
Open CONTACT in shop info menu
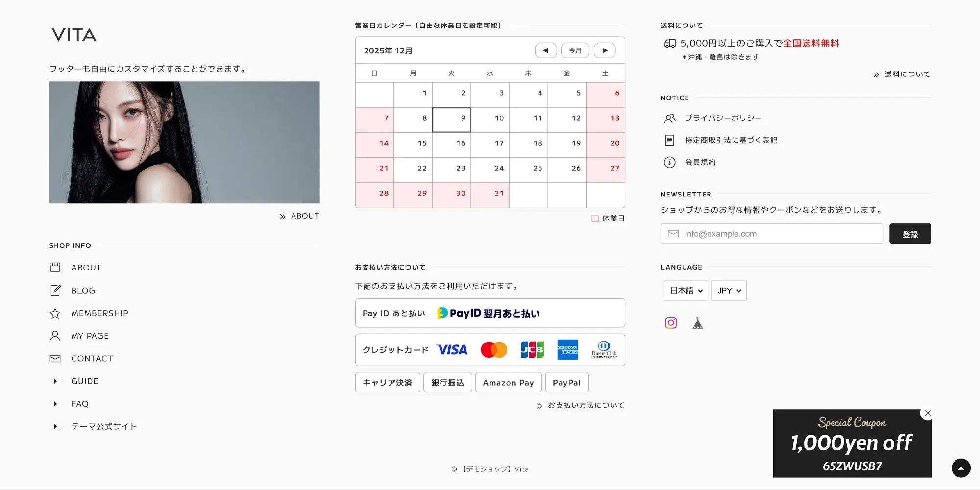tap(92, 359)
